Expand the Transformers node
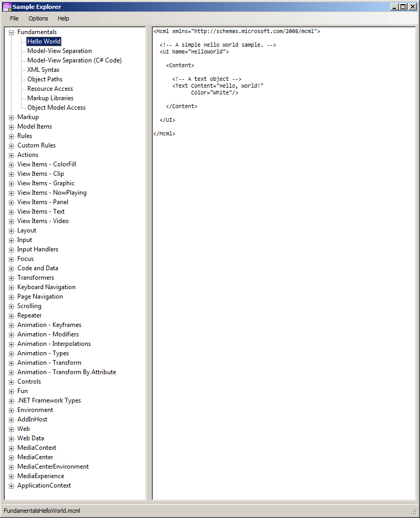Viewport: 420px width, 518px height. pos(11,278)
